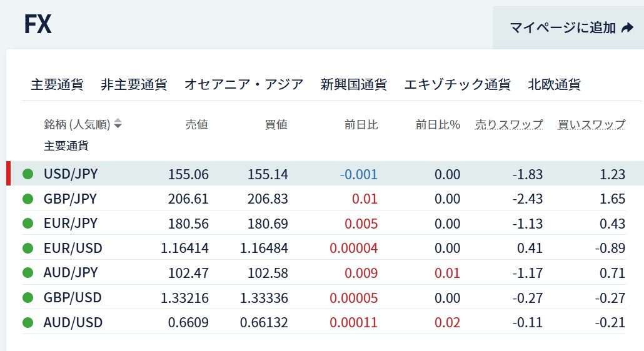644x351 pixels.
Task: Open the AUD/JPY currency pair
Action: click(71, 273)
